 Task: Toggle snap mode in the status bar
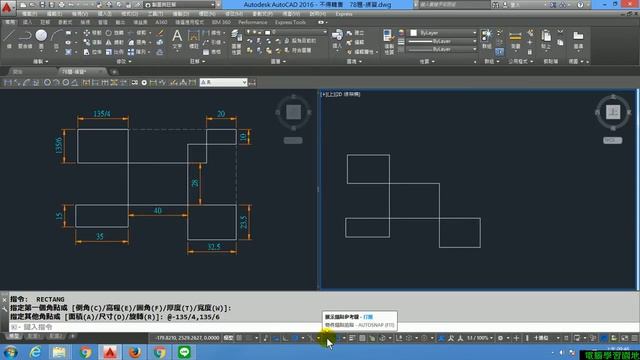249,338
